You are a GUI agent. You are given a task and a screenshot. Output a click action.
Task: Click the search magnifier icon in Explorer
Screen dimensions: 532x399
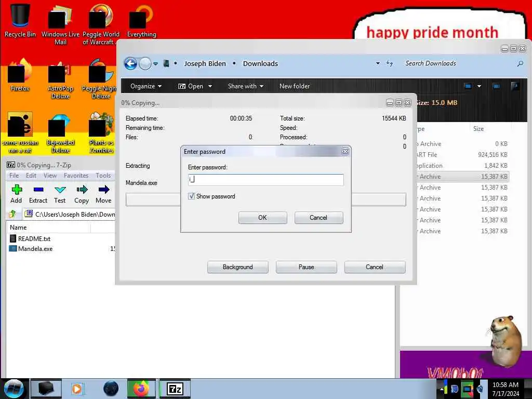pyautogui.click(x=520, y=63)
